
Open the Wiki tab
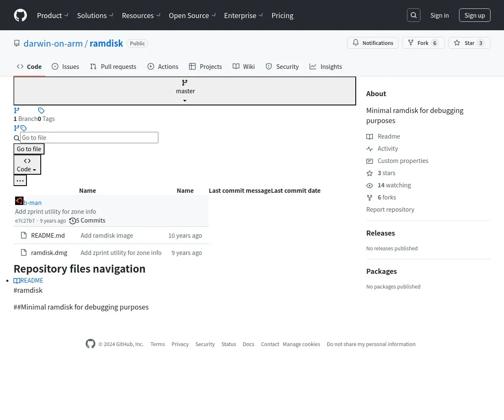pos(244,66)
